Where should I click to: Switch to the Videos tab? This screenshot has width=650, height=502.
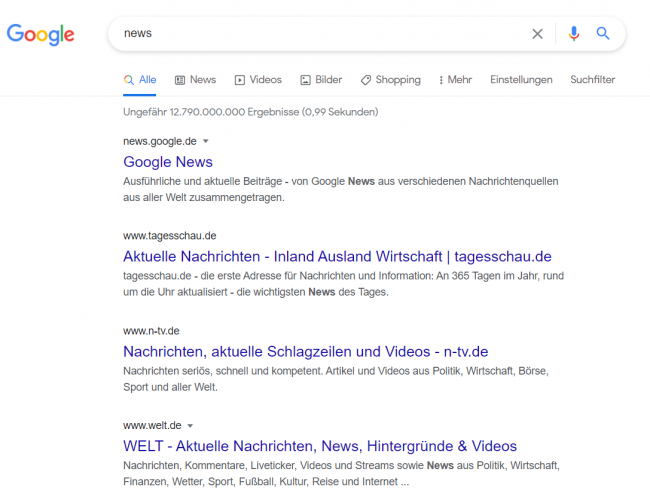click(x=258, y=80)
